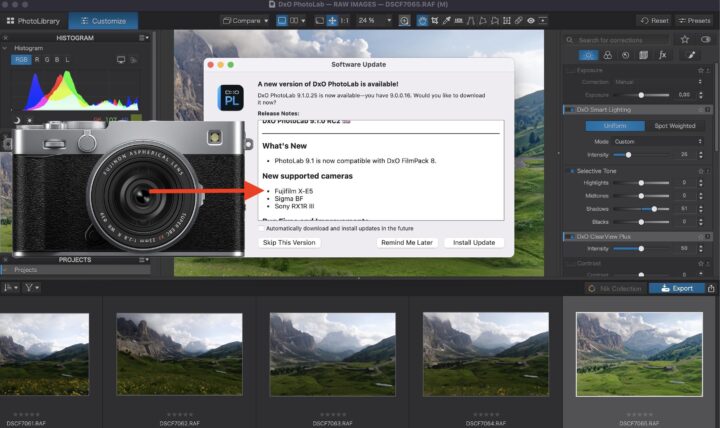Select the RGB histogram channel
The width and height of the screenshot is (720, 428).
(x=21, y=60)
